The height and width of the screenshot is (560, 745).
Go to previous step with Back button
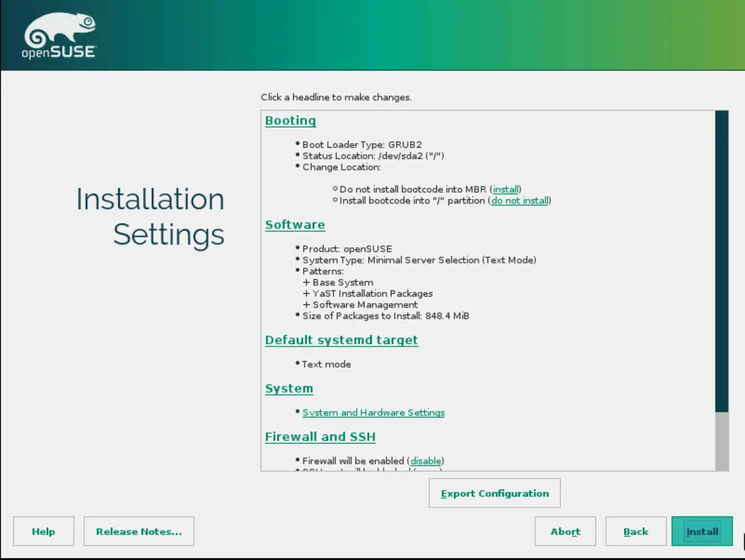636,532
